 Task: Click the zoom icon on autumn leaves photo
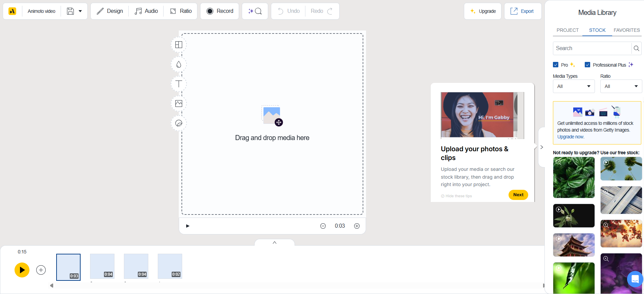point(606,225)
